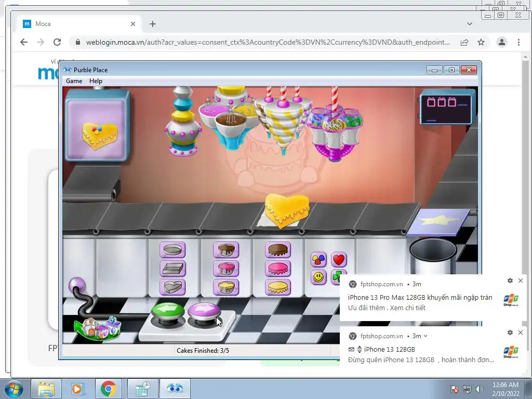Switch to Chrome in the taskbar
This screenshot has width=532, height=399.
click(108, 389)
